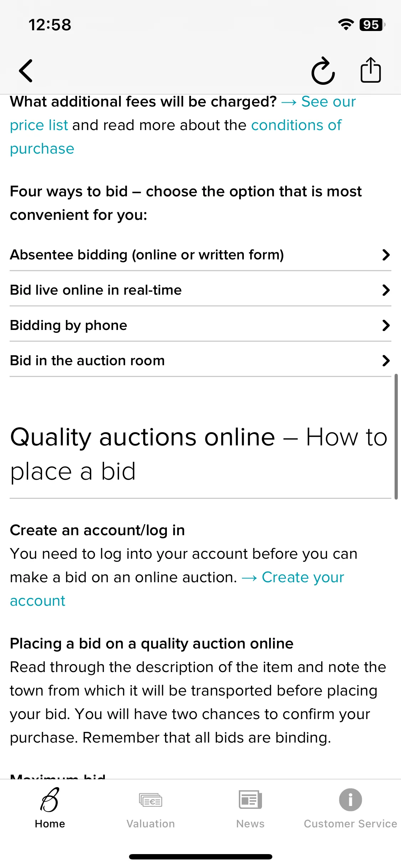The height and width of the screenshot is (868, 401).
Task: Open the News newspaper icon
Action: point(250,800)
